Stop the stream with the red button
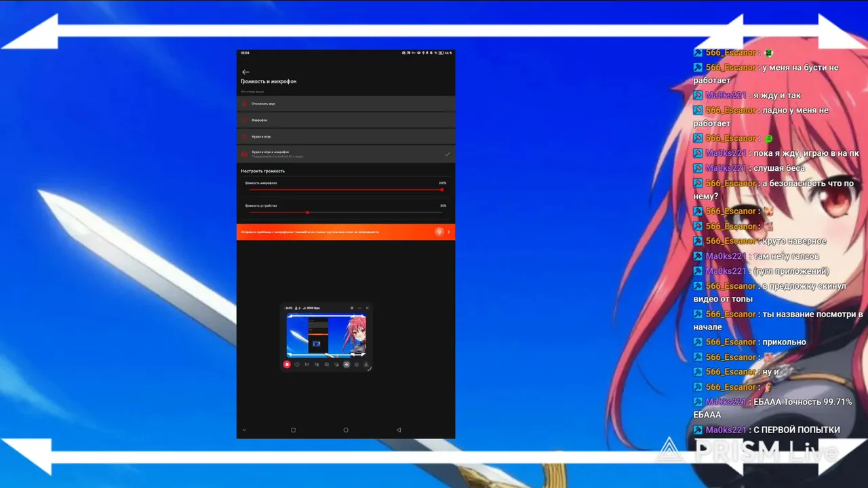868x488 pixels. pyautogui.click(x=287, y=365)
